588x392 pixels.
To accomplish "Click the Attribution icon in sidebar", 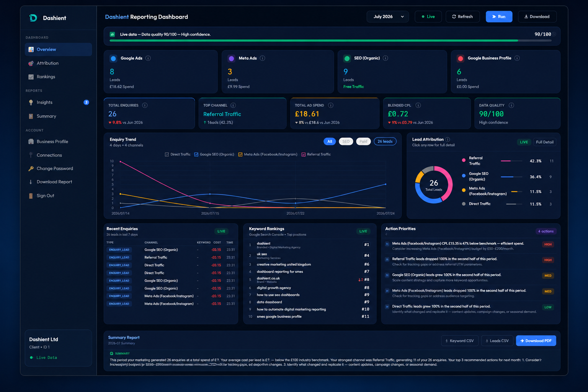I will point(31,63).
